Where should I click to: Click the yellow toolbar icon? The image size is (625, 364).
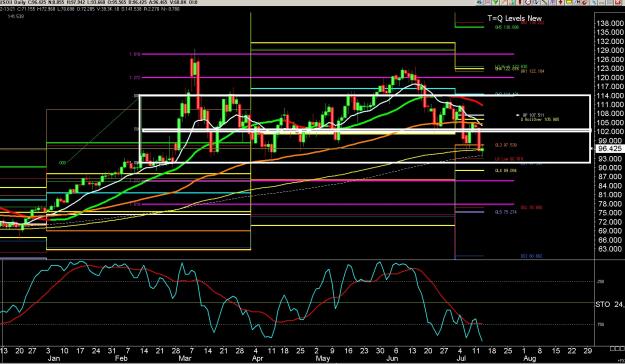coord(569,2)
